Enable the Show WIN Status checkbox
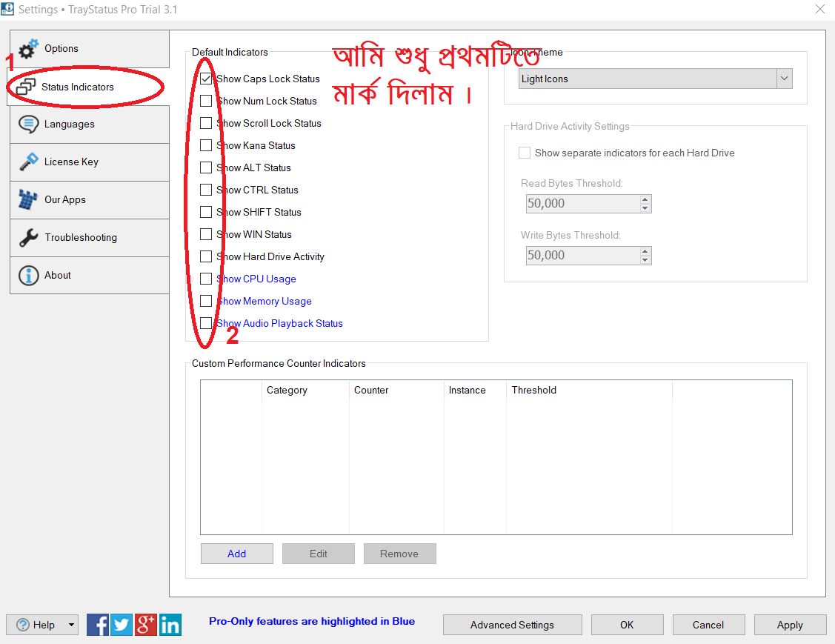This screenshot has width=835, height=644. (205, 234)
